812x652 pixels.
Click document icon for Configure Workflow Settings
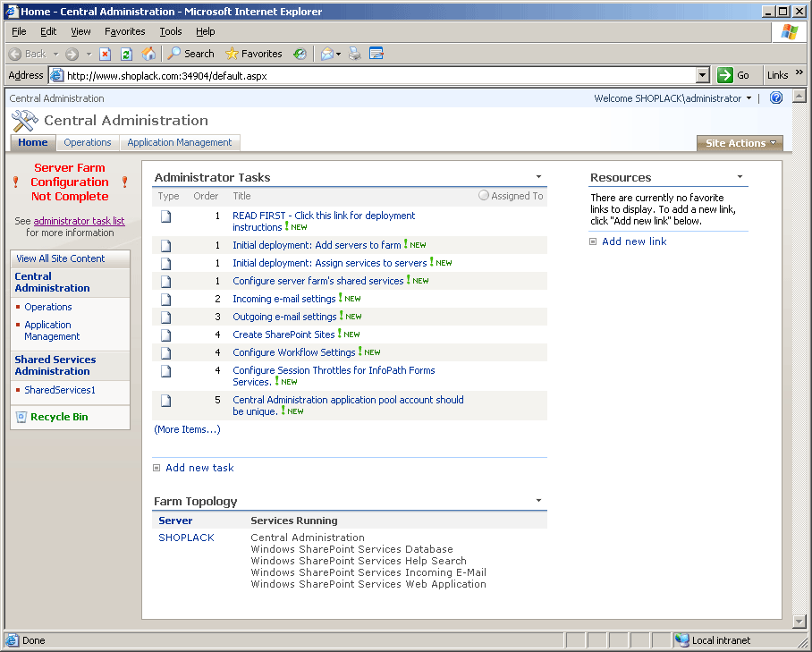point(165,353)
